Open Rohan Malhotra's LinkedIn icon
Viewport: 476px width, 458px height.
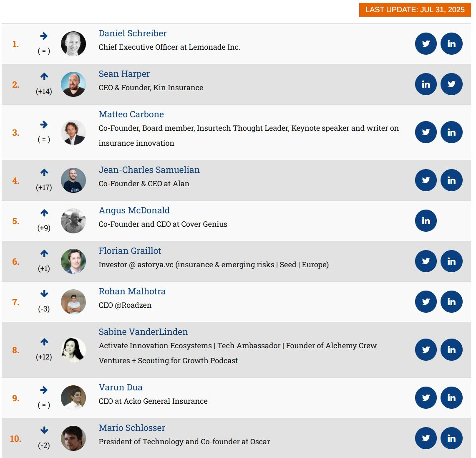coord(451,301)
